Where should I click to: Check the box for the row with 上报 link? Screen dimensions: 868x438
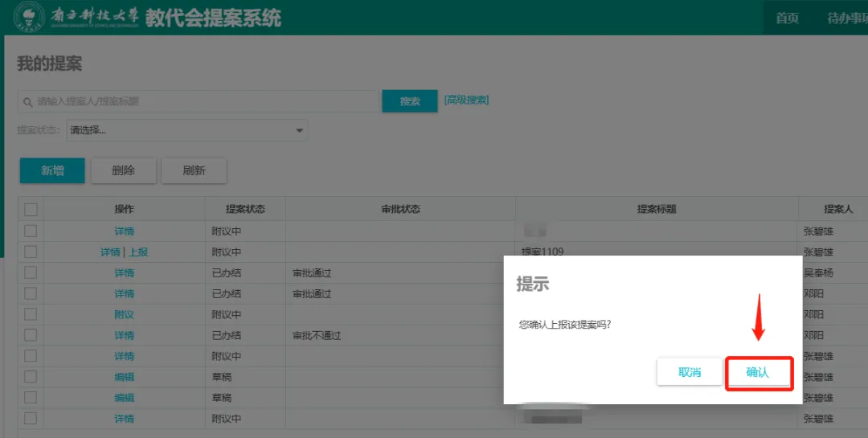pos(31,252)
